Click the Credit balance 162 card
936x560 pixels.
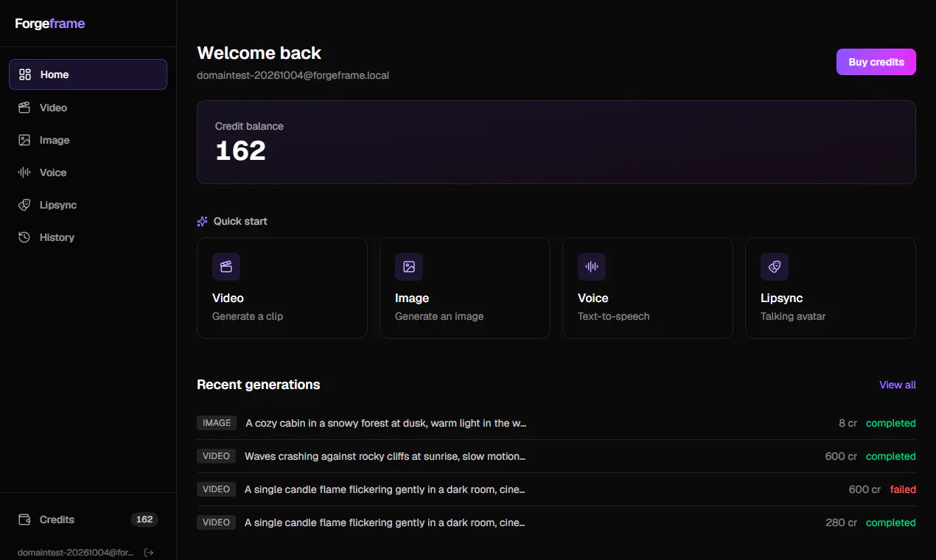click(x=556, y=142)
